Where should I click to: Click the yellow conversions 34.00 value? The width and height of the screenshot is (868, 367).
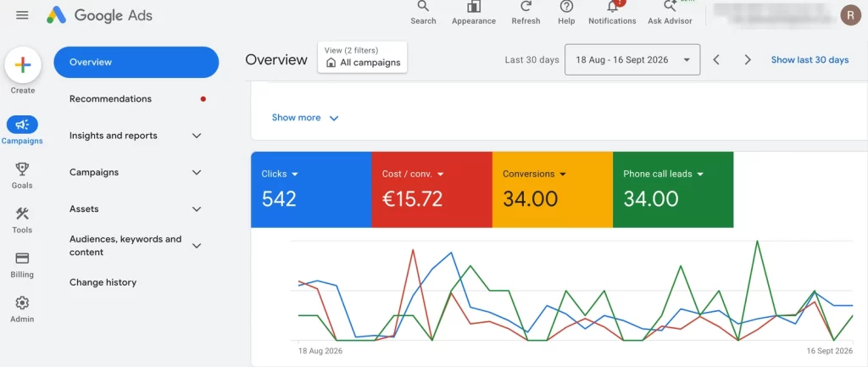tap(531, 198)
